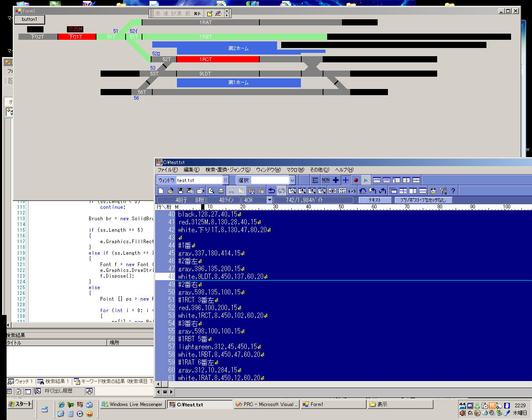Click the Print icon in the editor toolbar
532x420 pixels.
[x=221, y=191]
